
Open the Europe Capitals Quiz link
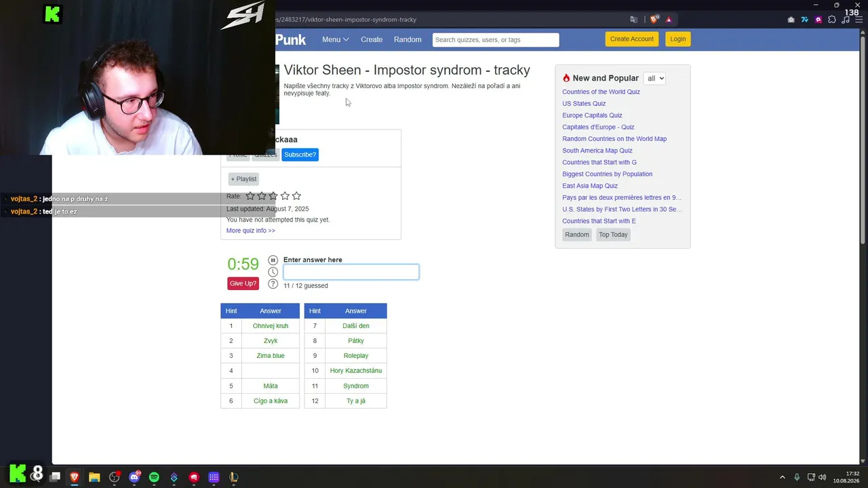pyautogui.click(x=592, y=115)
